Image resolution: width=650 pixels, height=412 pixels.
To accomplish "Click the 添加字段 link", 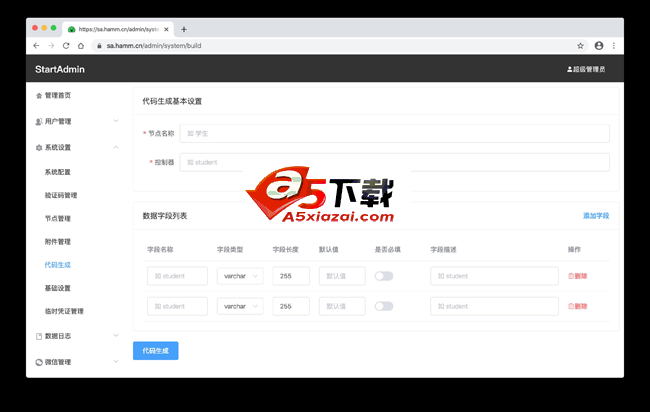I will 596,216.
